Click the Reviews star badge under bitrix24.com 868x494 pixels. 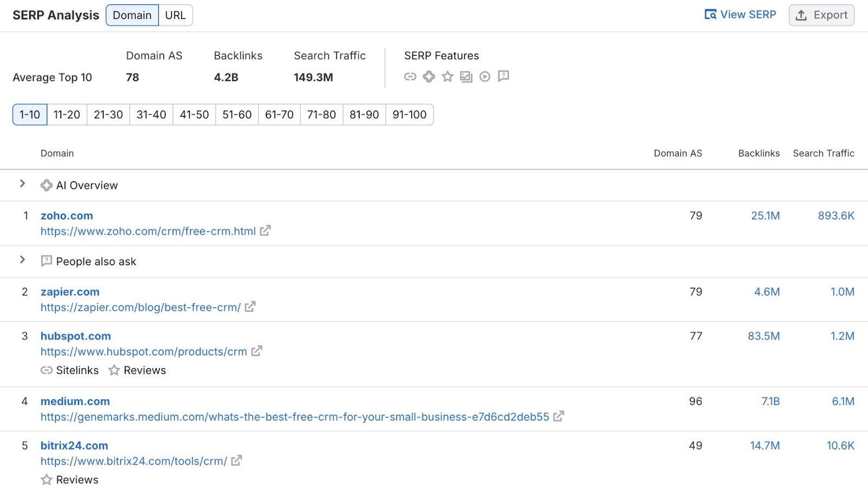point(69,479)
